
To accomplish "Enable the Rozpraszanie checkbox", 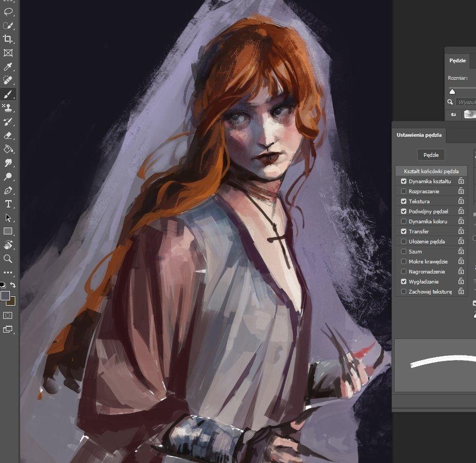I will [x=404, y=191].
